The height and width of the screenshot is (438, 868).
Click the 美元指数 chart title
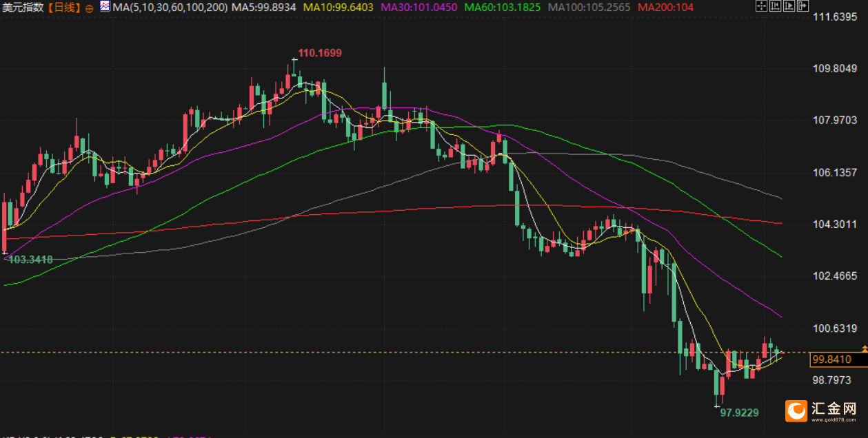point(24,8)
